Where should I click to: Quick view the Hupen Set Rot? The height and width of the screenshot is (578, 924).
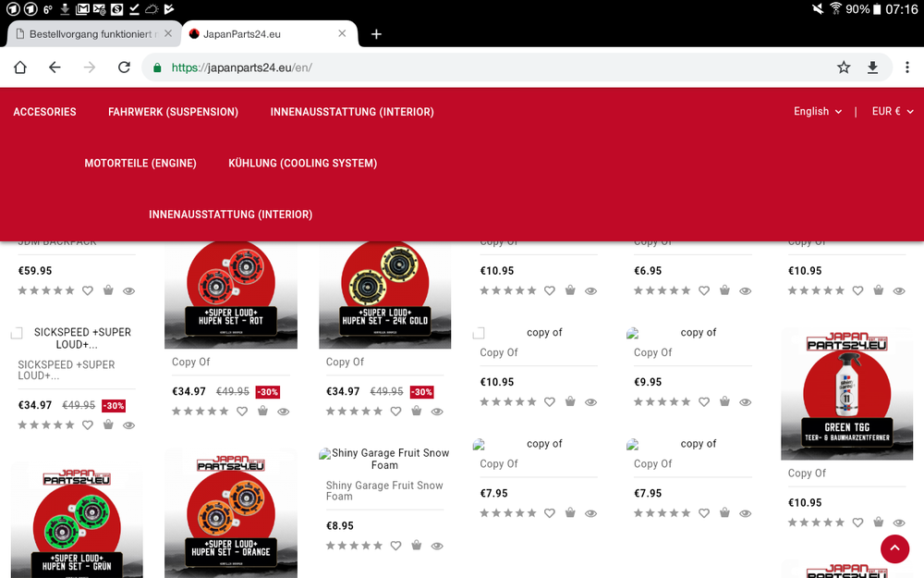pos(284,412)
